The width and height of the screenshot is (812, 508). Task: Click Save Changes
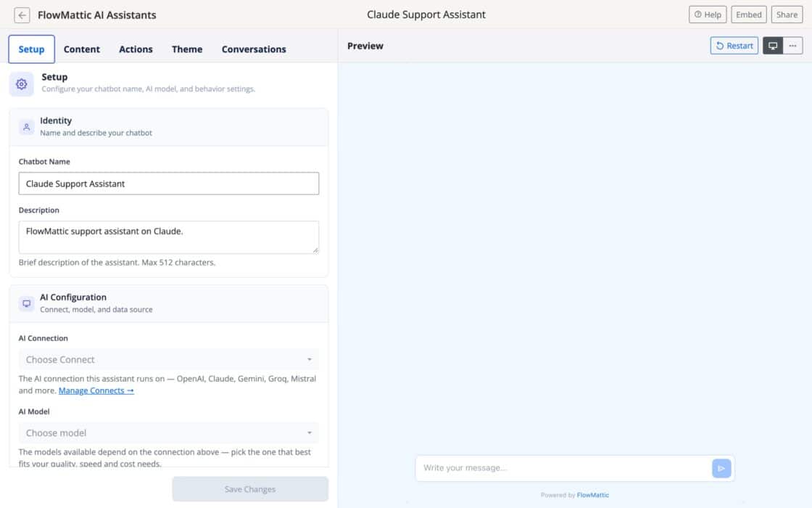tap(250, 489)
